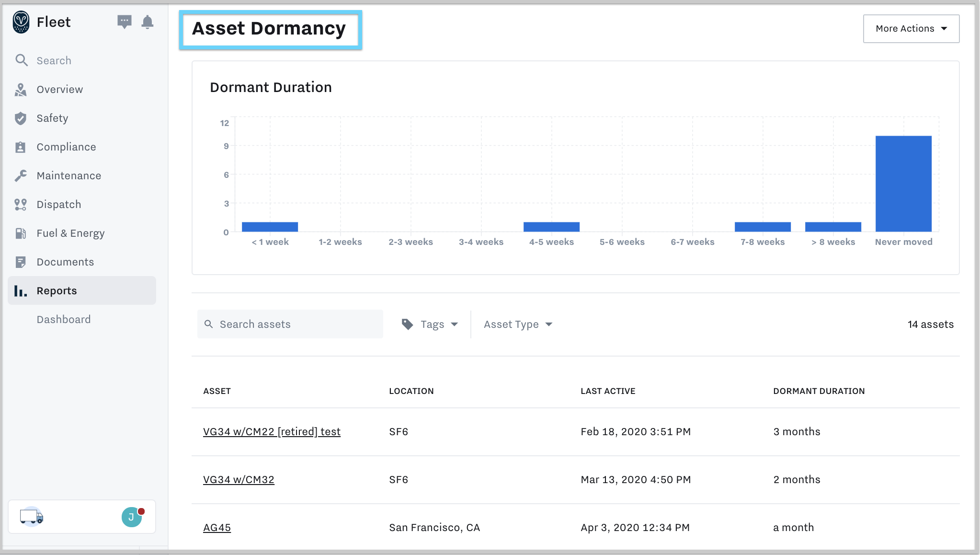The width and height of the screenshot is (980, 555).
Task: Sort by the LOCATION column header
Action: [411, 391]
